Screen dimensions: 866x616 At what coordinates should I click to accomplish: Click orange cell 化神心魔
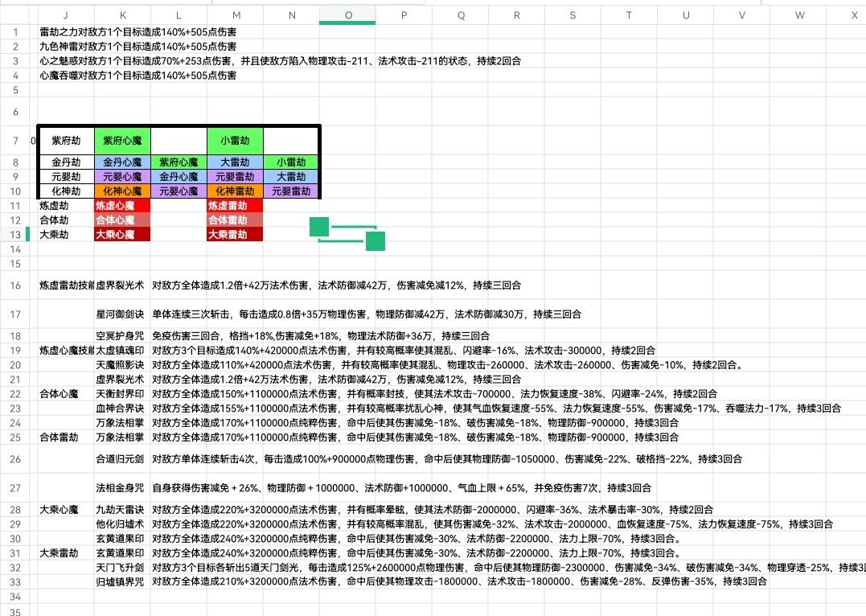pos(122,191)
